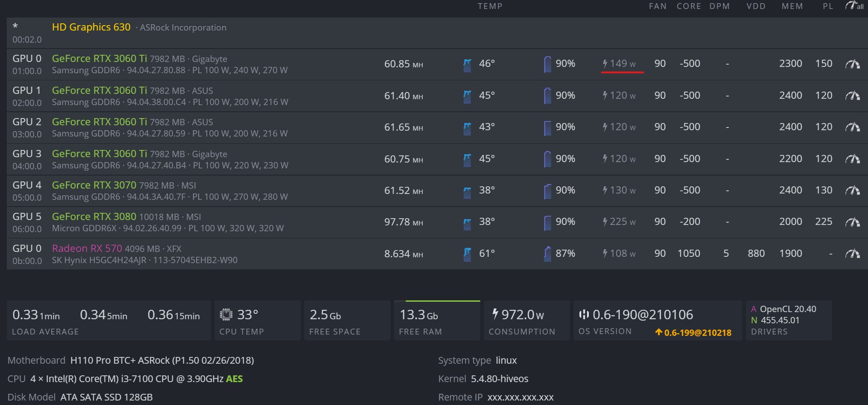The image size is (868, 405).
Task: Click fan speed icon for GPU 2
Action: (x=547, y=128)
